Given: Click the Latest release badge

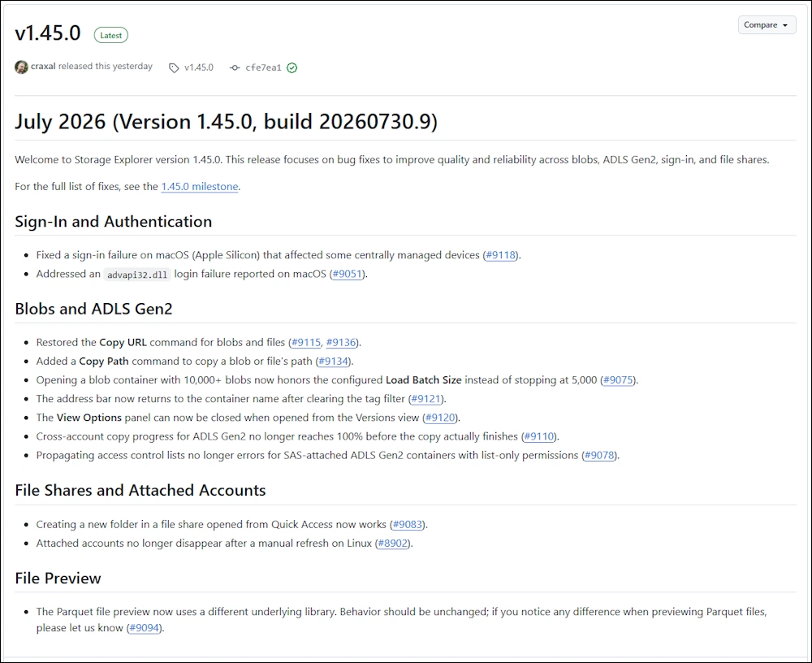Looking at the screenshot, I should coord(110,35).
